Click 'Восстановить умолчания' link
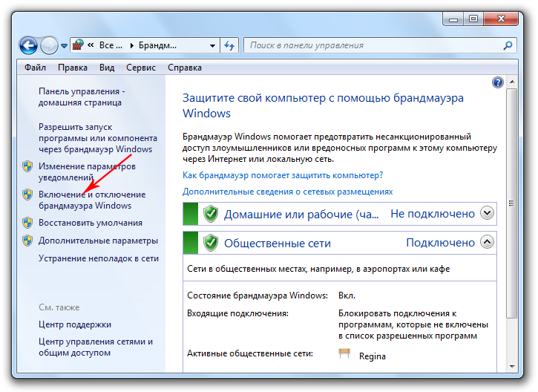 91,223
